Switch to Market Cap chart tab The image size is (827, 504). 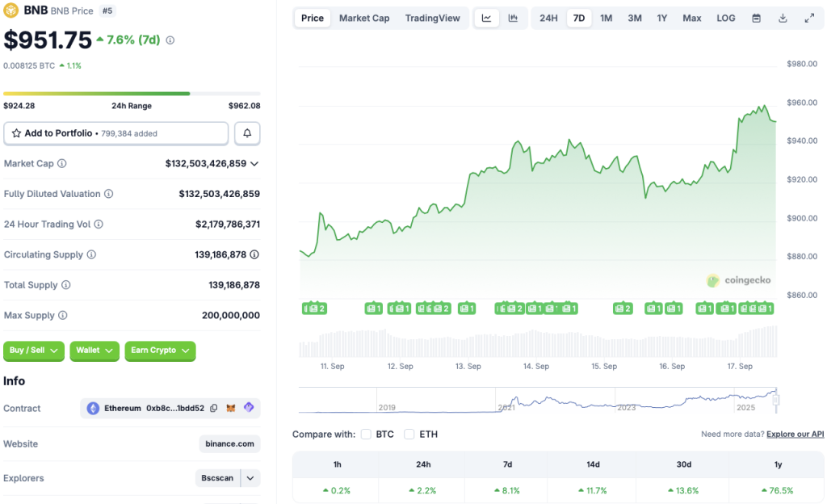(364, 18)
